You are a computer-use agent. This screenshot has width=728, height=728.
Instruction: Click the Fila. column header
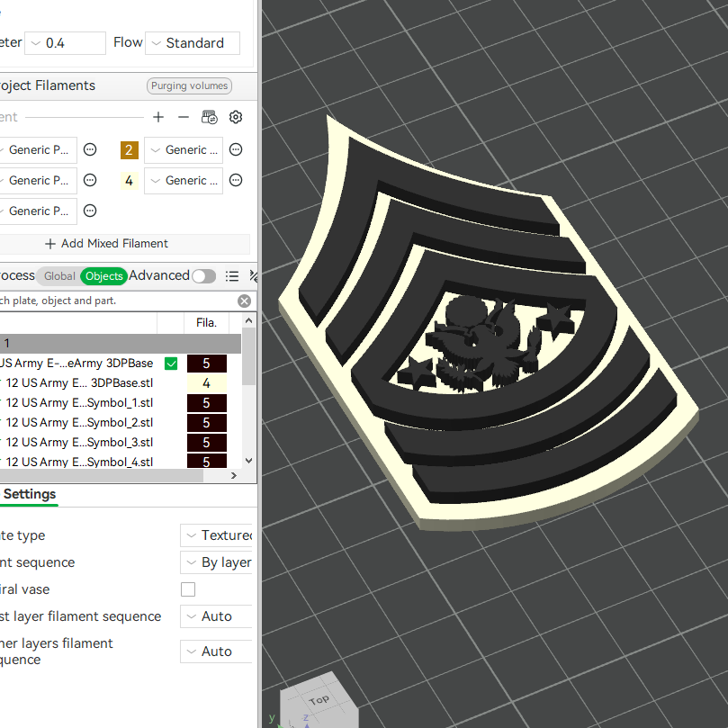click(207, 323)
